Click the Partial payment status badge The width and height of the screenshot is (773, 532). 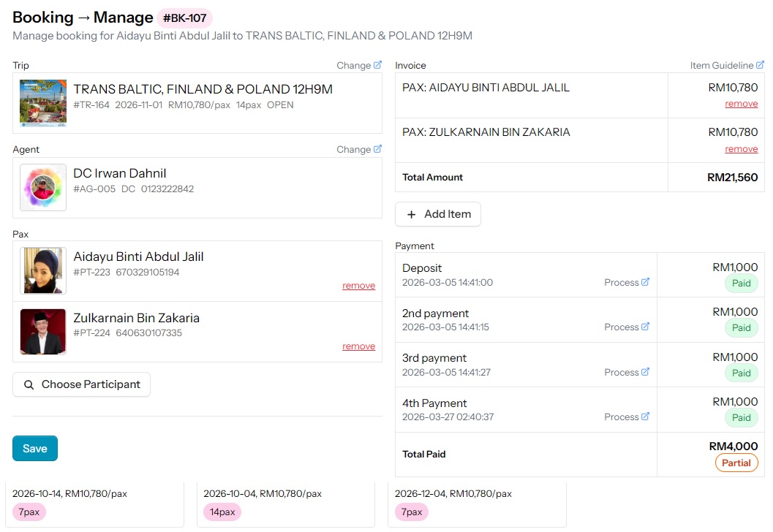pyautogui.click(x=736, y=463)
